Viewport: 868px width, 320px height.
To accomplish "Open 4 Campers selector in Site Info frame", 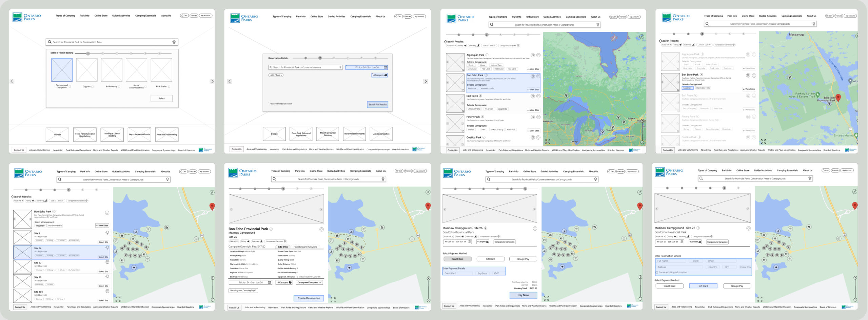I will 284,282.
